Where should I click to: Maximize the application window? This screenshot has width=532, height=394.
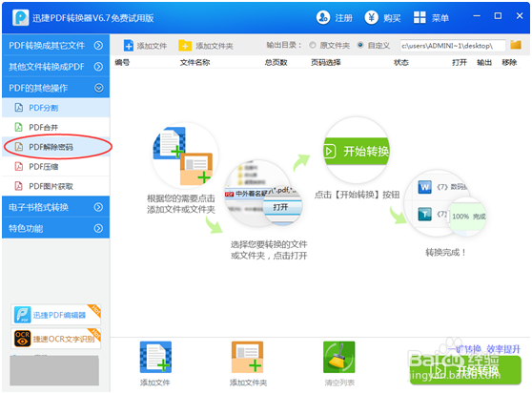[498, 16]
